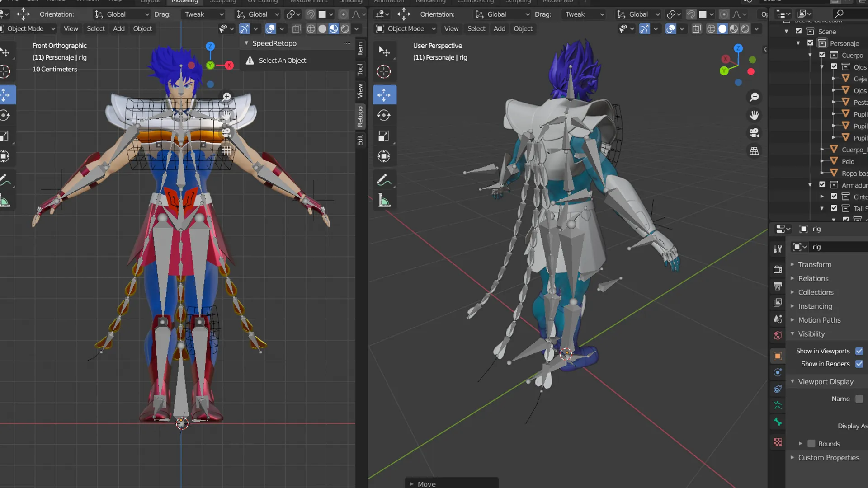Uncheck Show in Renders checkbox
The image size is (868, 488).
[859, 364]
